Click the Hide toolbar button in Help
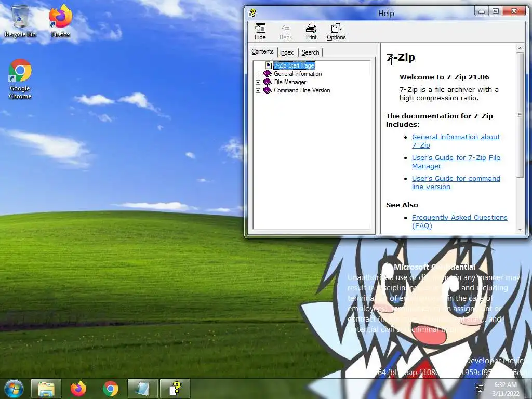This screenshot has width=532, height=399. point(260,32)
